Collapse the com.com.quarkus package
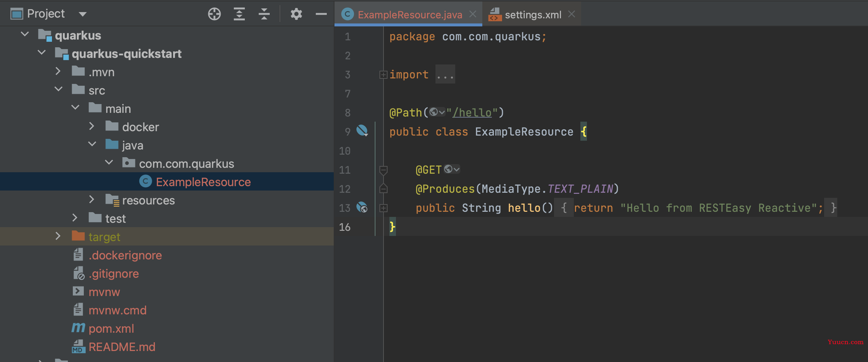Screen dimensions: 868x362 tap(109, 163)
